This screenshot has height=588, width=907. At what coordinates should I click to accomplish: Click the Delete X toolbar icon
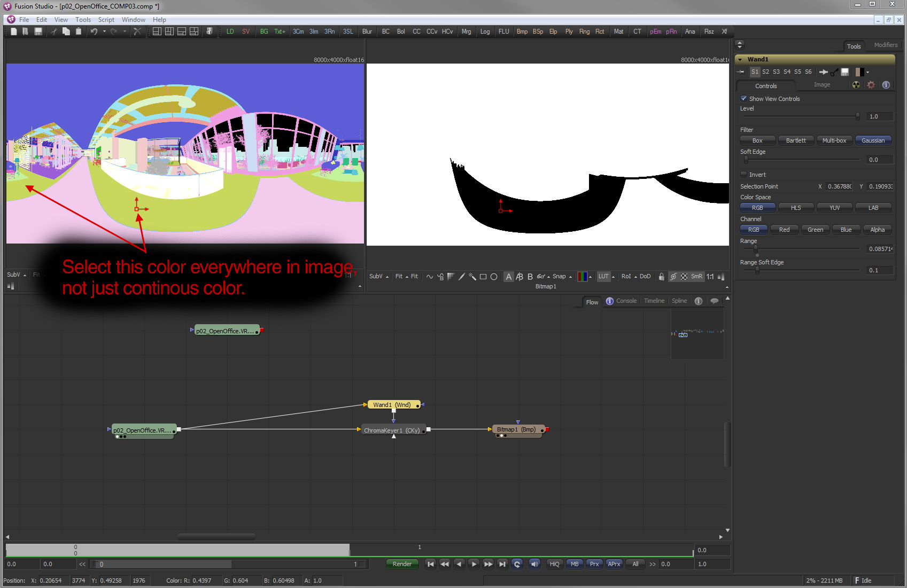137,32
